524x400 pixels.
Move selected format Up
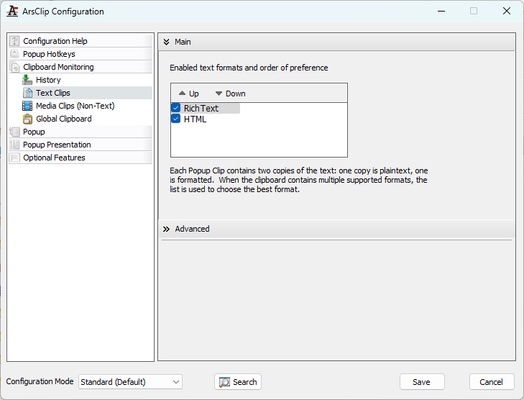point(189,94)
